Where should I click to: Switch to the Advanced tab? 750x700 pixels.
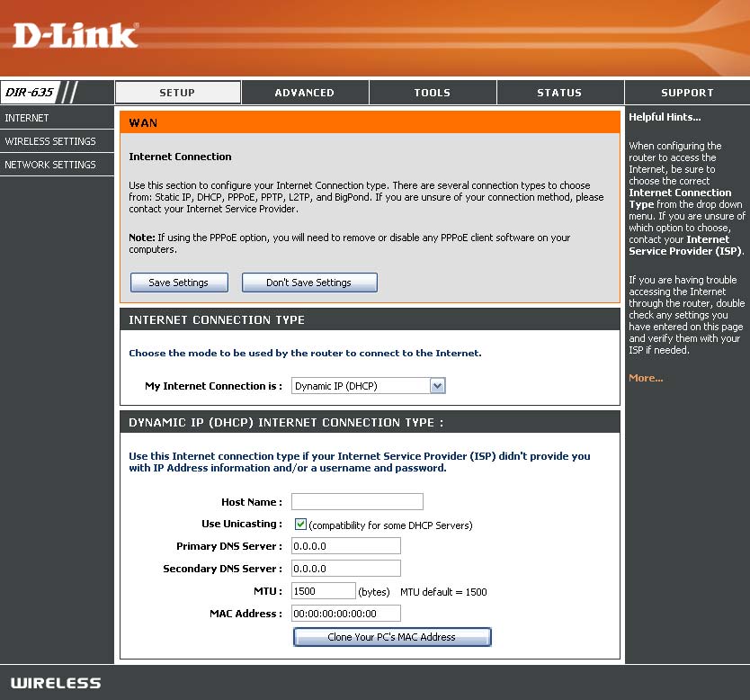pyautogui.click(x=305, y=93)
